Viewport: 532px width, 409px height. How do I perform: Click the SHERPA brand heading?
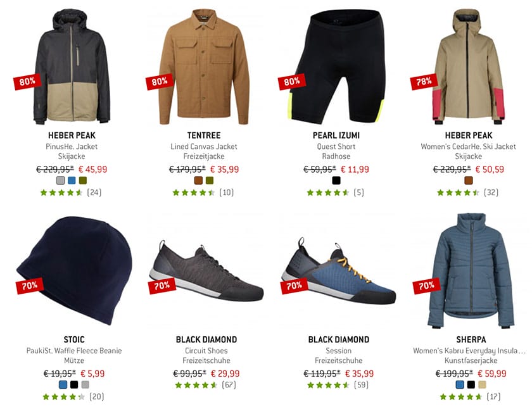(x=471, y=339)
